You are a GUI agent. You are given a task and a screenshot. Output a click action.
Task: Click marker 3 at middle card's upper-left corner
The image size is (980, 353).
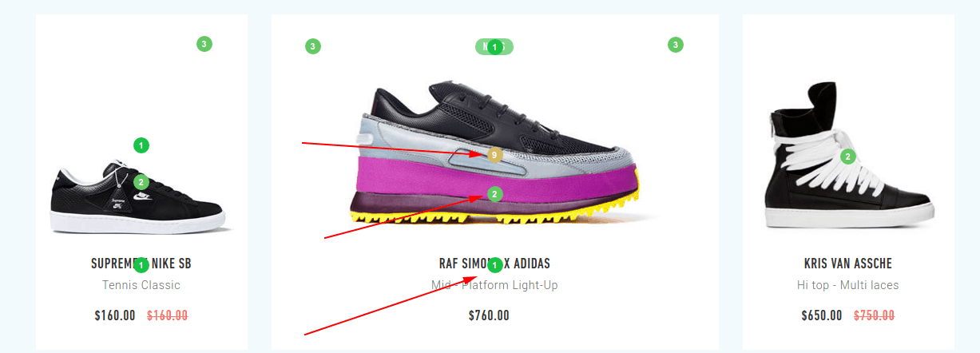pyautogui.click(x=313, y=46)
